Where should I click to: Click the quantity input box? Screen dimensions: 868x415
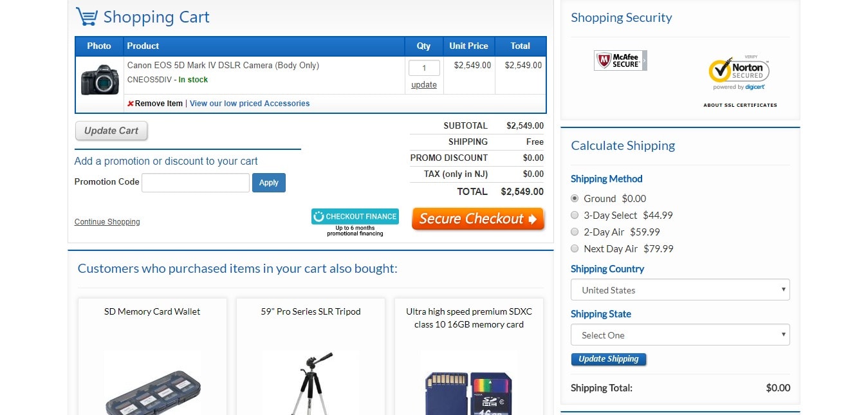424,68
